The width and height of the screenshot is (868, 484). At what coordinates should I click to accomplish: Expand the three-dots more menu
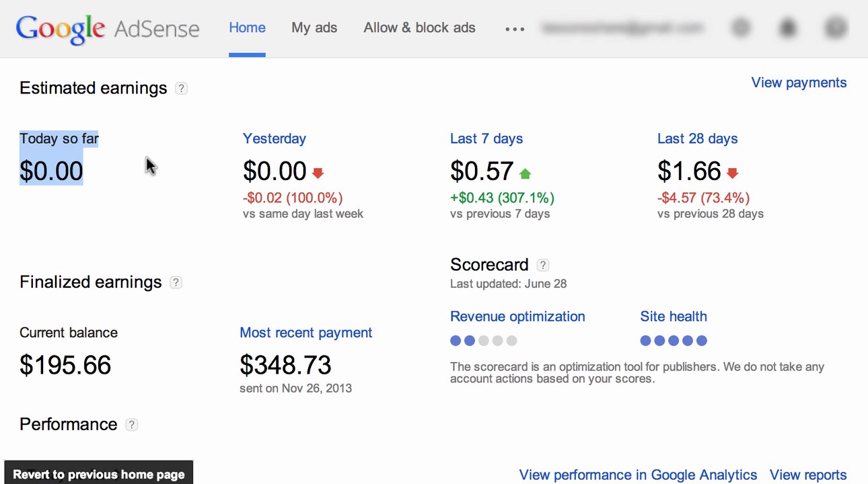click(x=515, y=29)
